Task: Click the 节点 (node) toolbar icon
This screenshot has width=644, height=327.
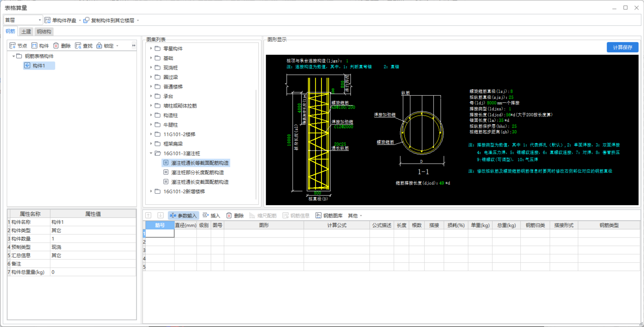Action: (12, 46)
